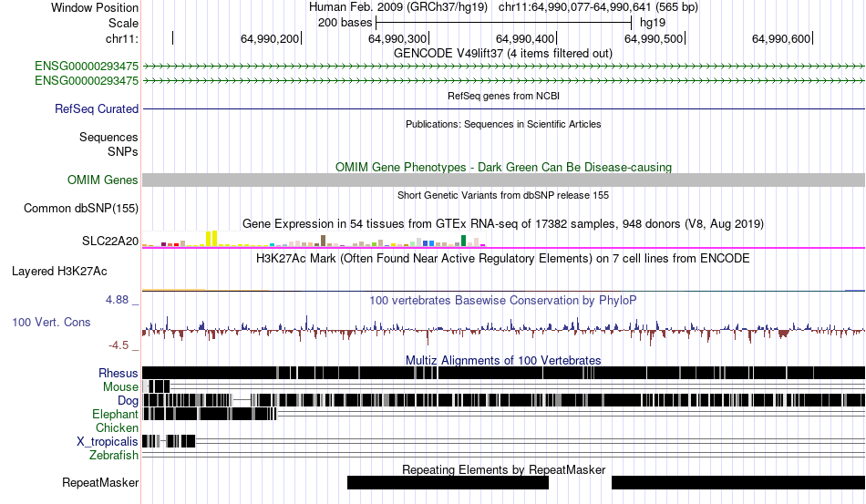Click the RefSeq Curated intron line
Image resolution: width=866 pixels, height=504 pixels.
(503, 108)
